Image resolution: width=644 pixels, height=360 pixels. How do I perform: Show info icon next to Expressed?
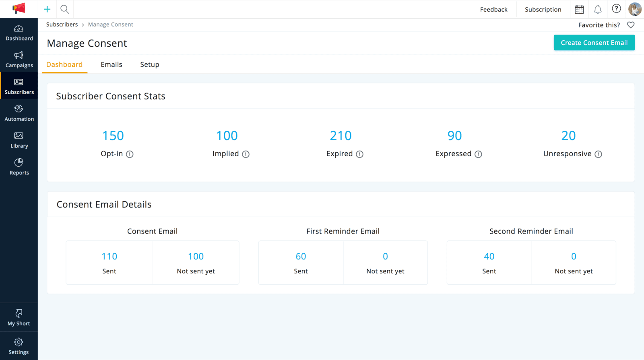[478, 154]
